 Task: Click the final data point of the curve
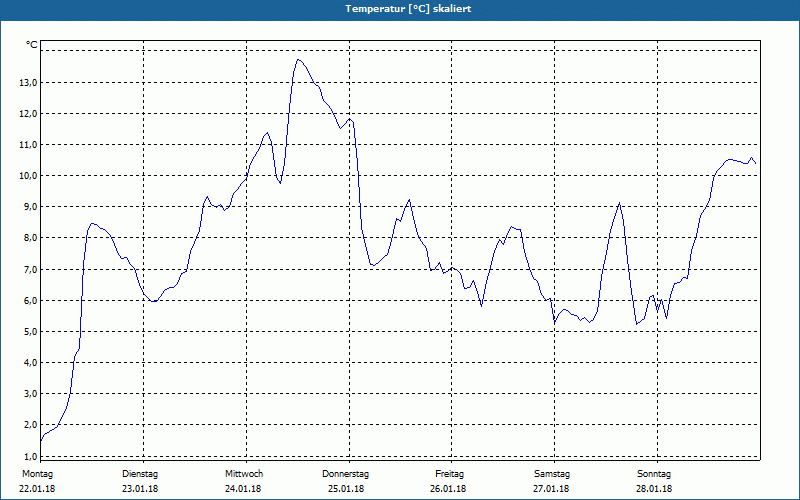756,163
